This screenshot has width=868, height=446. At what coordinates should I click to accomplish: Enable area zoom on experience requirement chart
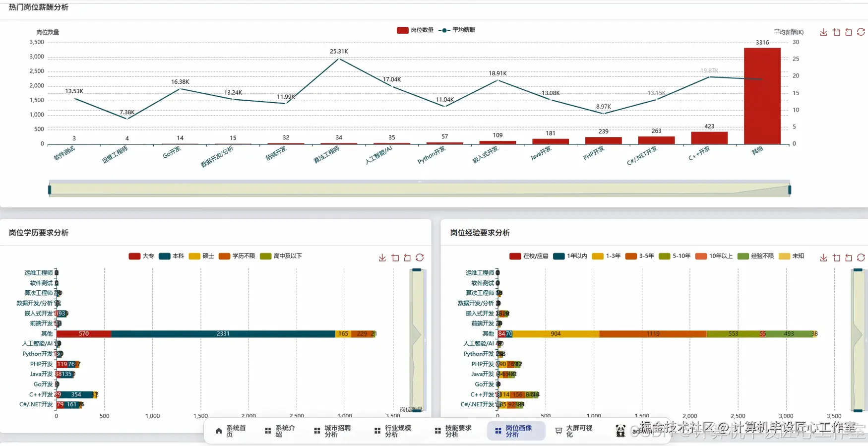point(836,257)
